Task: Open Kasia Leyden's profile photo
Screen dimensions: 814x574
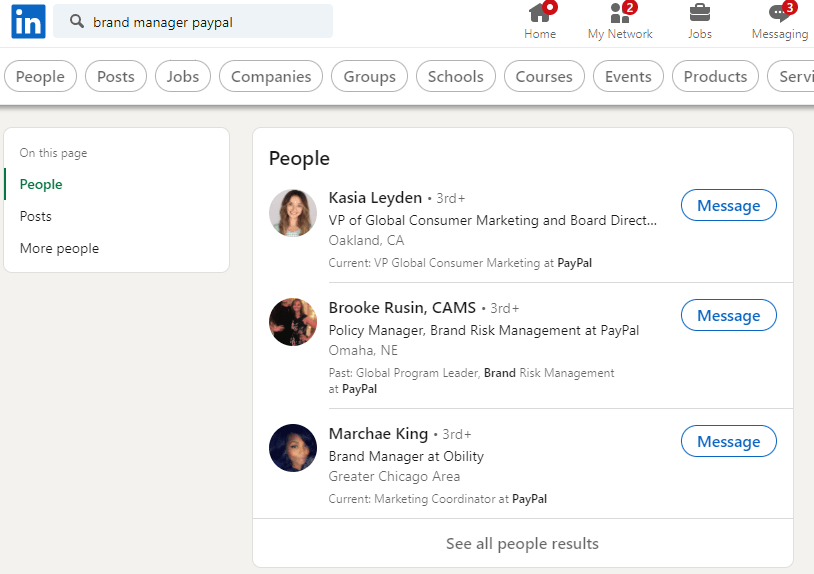Action: tap(293, 213)
